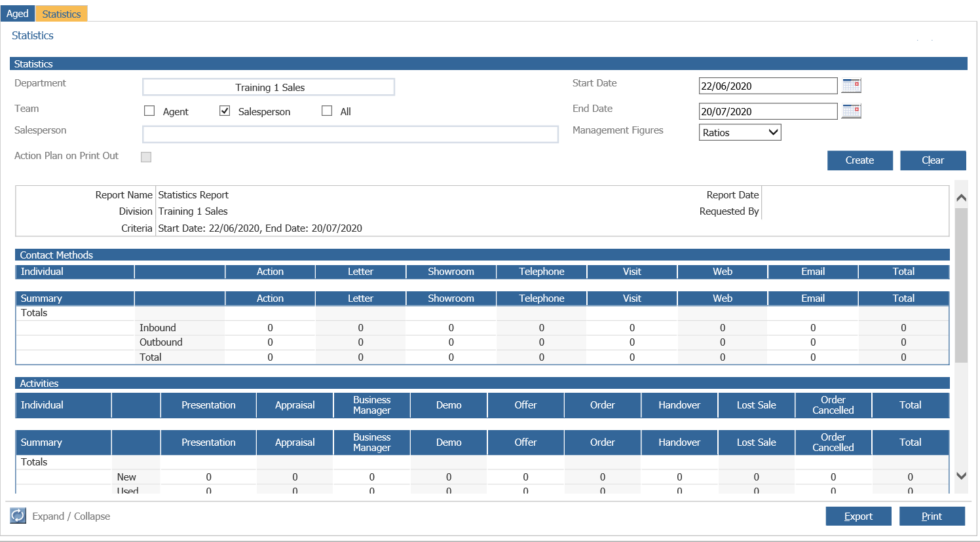Click the Expand / Collapse label
The image size is (980, 542).
pos(71,516)
